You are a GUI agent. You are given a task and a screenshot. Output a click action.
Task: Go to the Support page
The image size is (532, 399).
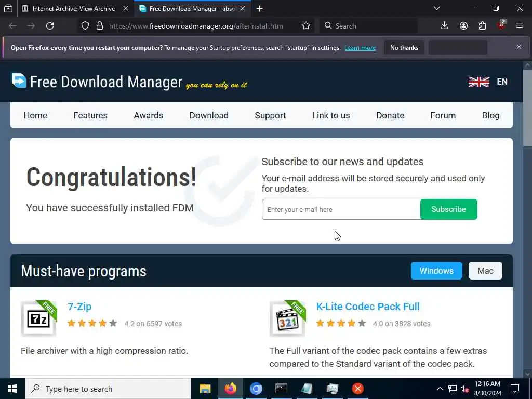(x=270, y=115)
